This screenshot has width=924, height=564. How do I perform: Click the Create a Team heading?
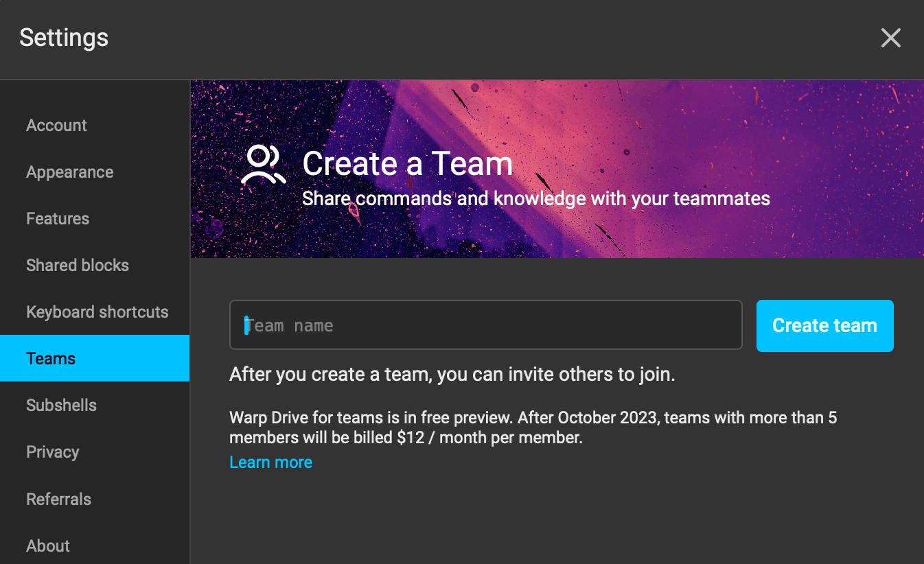[x=408, y=164]
